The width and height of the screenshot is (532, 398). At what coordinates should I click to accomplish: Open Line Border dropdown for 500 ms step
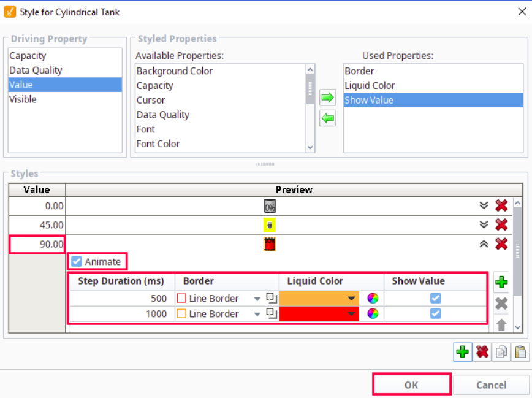(257, 299)
